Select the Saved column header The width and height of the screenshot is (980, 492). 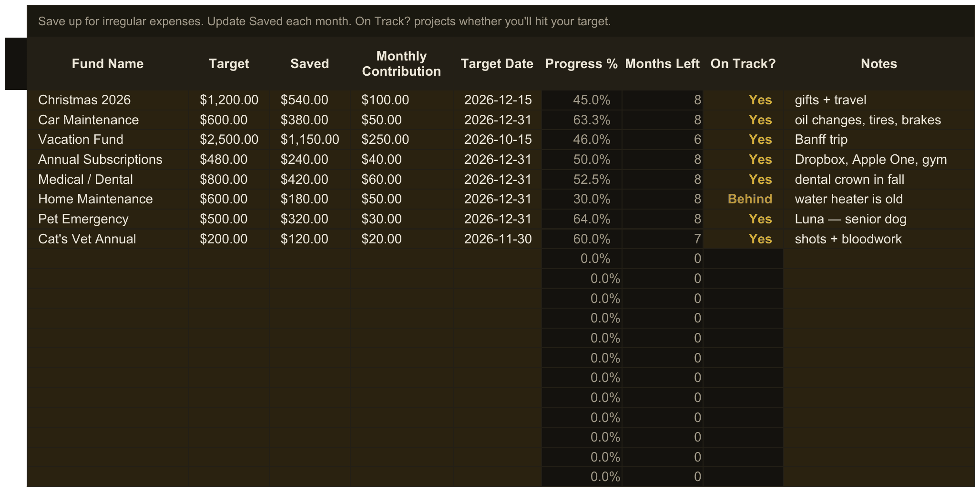point(309,64)
